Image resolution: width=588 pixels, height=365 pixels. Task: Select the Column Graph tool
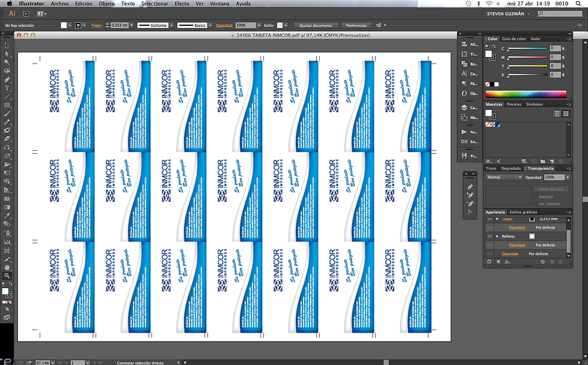pyautogui.click(x=7, y=242)
